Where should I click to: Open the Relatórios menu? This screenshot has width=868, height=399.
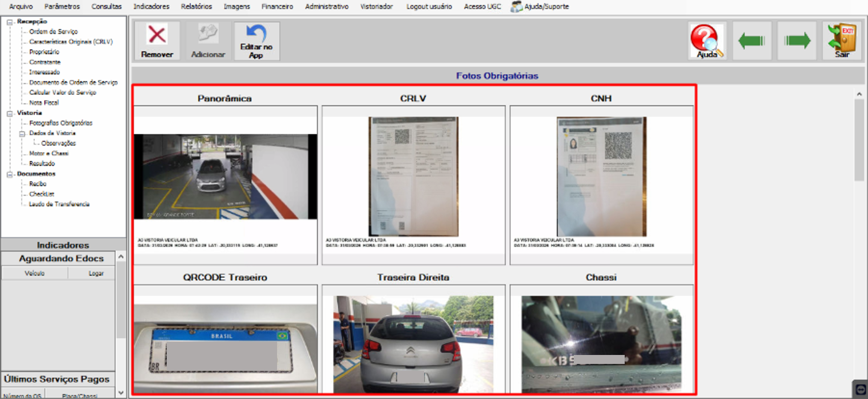(196, 6)
